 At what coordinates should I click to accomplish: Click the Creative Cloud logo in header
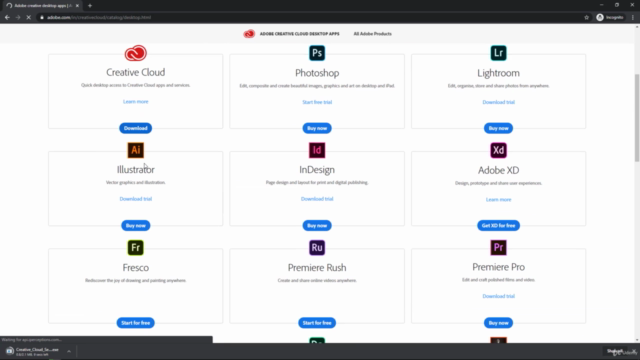pos(249,34)
